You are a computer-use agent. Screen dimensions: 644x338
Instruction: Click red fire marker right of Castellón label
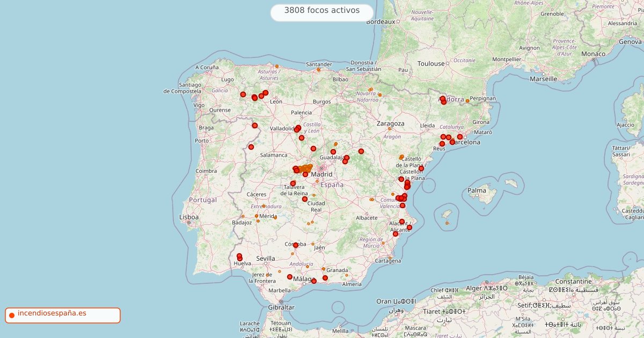(421, 168)
